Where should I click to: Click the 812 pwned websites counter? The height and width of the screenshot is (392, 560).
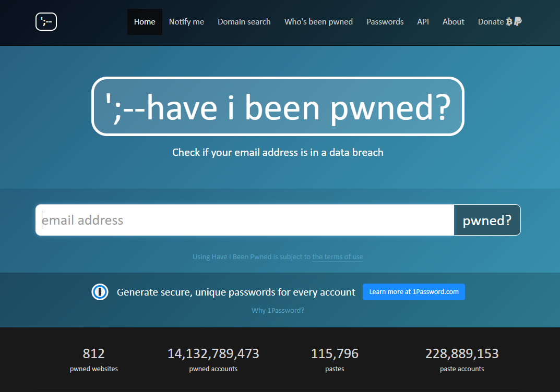point(93,359)
